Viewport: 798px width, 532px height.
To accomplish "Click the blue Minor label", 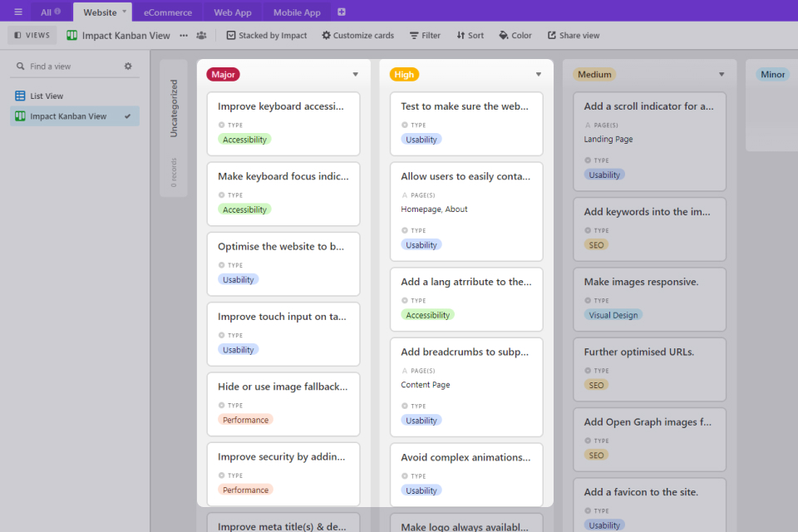I will coord(772,74).
